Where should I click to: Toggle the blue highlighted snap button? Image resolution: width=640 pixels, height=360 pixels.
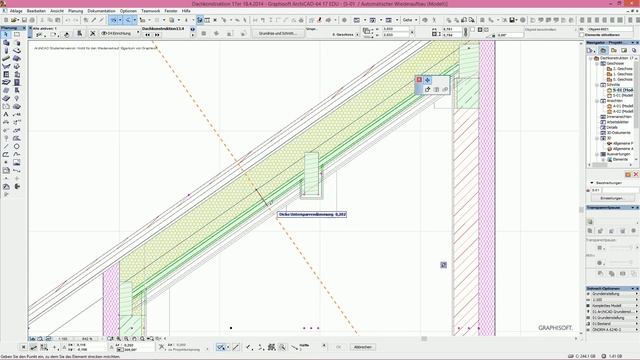point(129,20)
